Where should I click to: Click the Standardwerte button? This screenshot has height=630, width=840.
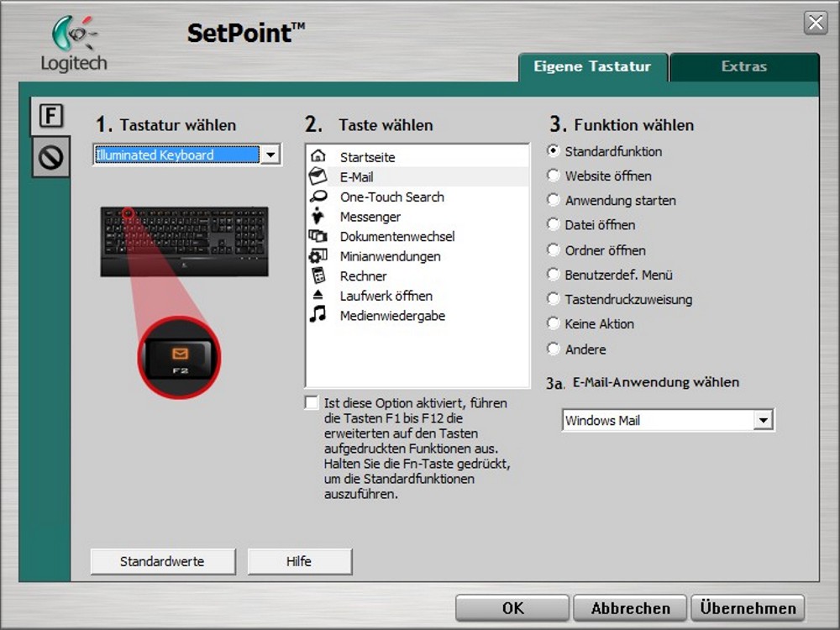(163, 561)
